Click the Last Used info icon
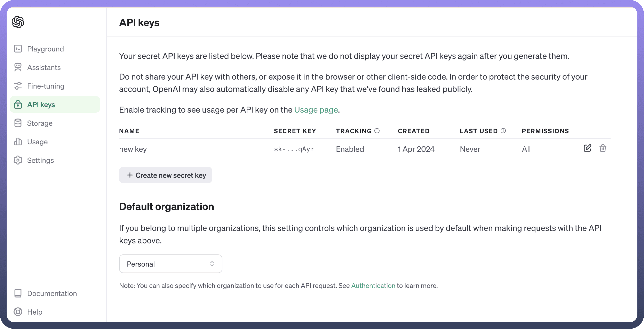Image resolution: width=644 pixels, height=329 pixels. pos(503,131)
